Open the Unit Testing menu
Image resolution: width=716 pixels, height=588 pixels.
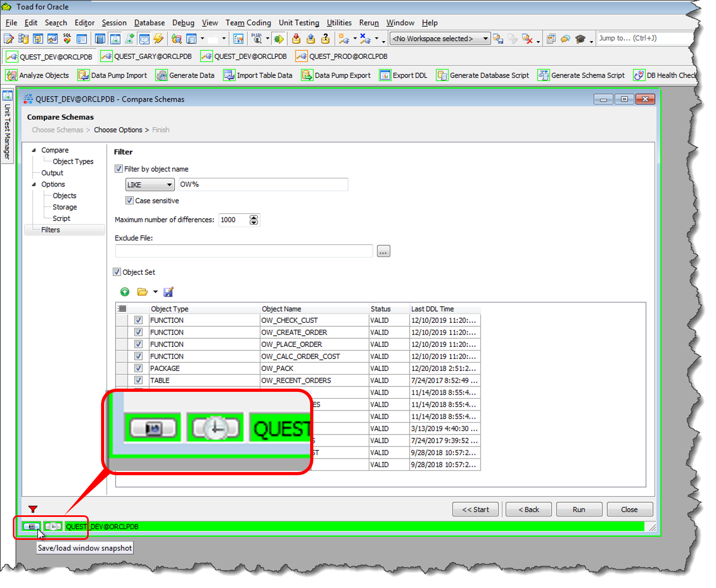[299, 22]
